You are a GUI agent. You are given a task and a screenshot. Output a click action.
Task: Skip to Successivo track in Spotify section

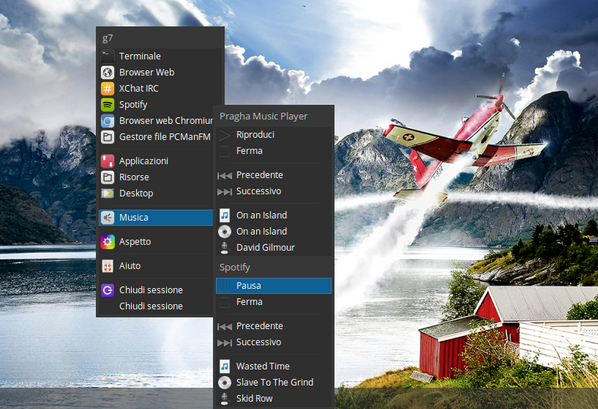[x=274, y=342]
